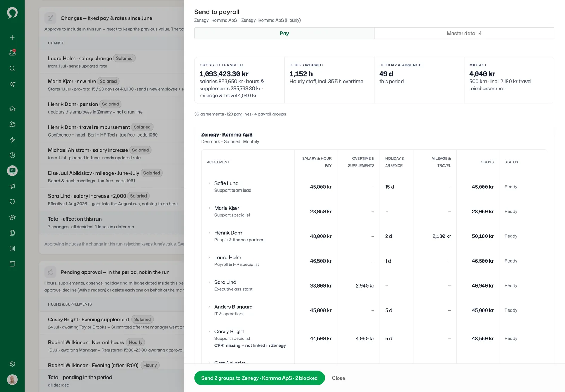Click the plus (create new) sidebar icon
Image resolution: width=565 pixels, height=392 pixels.
tap(12, 37)
